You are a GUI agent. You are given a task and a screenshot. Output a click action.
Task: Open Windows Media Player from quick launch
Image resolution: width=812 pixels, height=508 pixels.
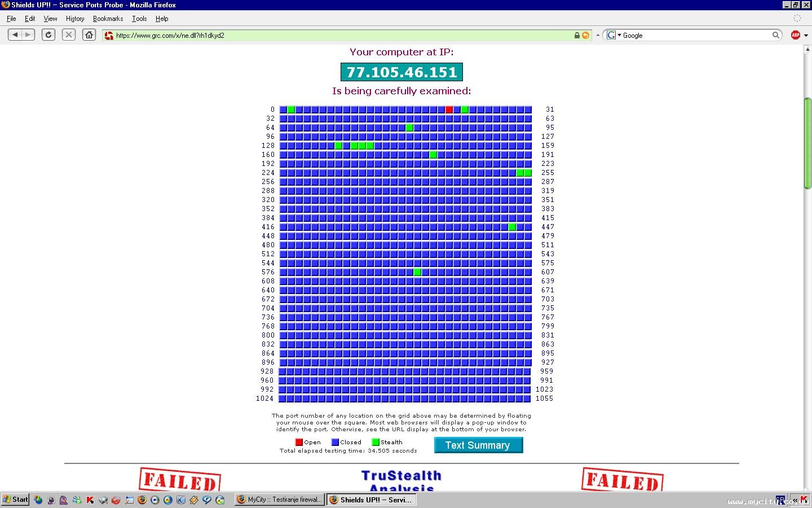click(155, 500)
